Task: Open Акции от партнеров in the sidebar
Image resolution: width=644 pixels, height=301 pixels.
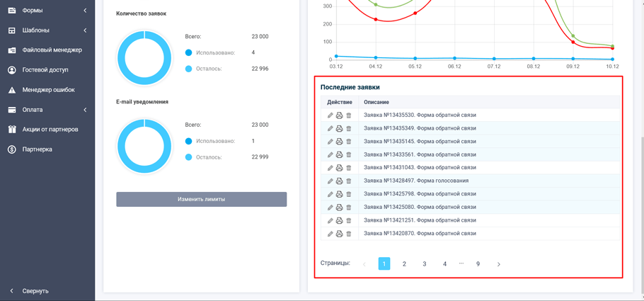Action: (50, 130)
